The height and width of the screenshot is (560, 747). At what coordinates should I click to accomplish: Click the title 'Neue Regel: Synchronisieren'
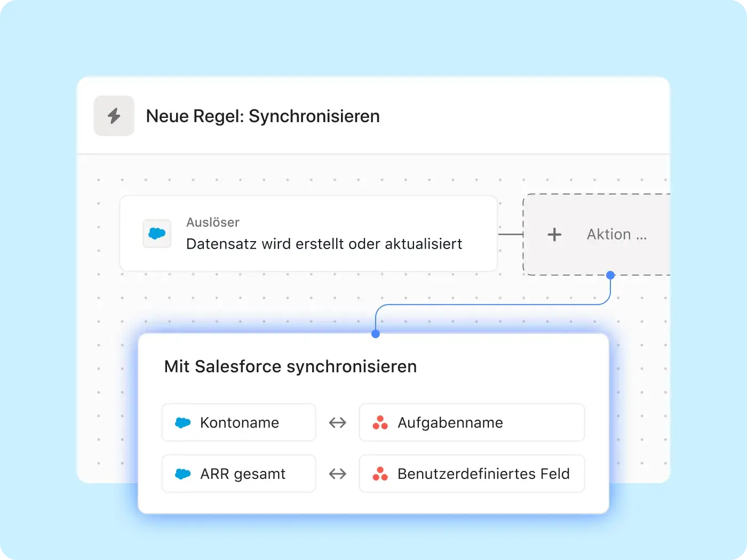pos(263,116)
